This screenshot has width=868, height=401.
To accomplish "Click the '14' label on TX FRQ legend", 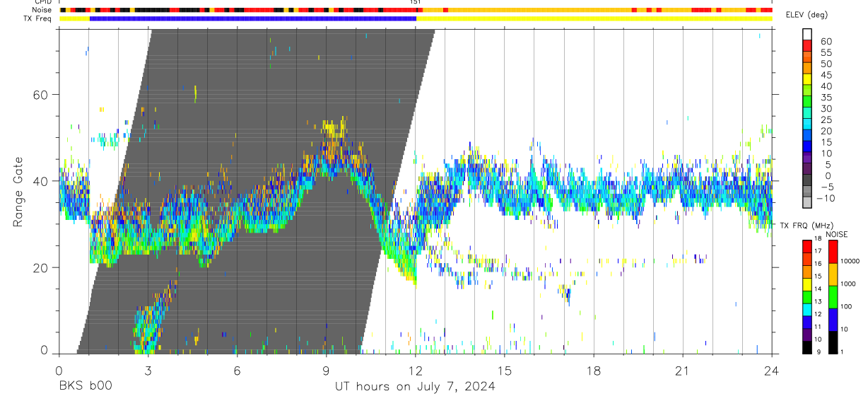I will [818, 289].
